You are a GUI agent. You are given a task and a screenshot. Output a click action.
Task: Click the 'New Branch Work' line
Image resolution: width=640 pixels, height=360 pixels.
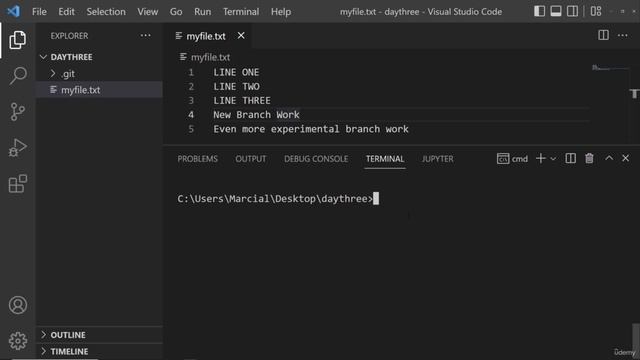click(x=256, y=115)
